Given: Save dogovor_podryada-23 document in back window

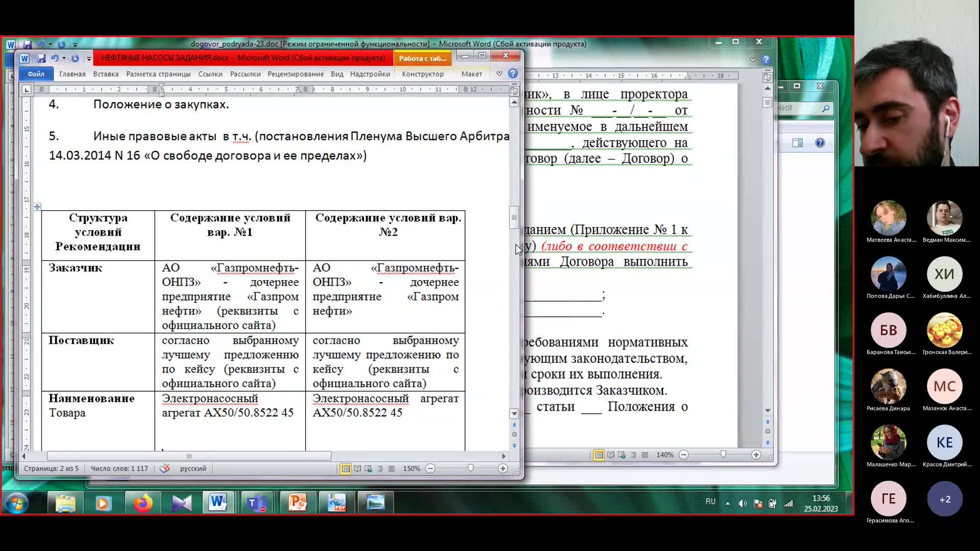Looking at the screenshot, I should point(28,44).
